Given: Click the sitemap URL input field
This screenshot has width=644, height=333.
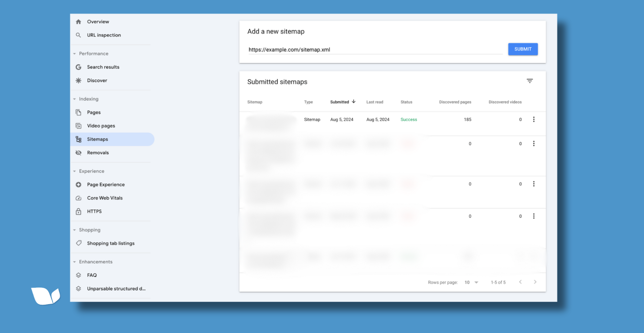Looking at the screenshot, I should [x=375, y=50].
